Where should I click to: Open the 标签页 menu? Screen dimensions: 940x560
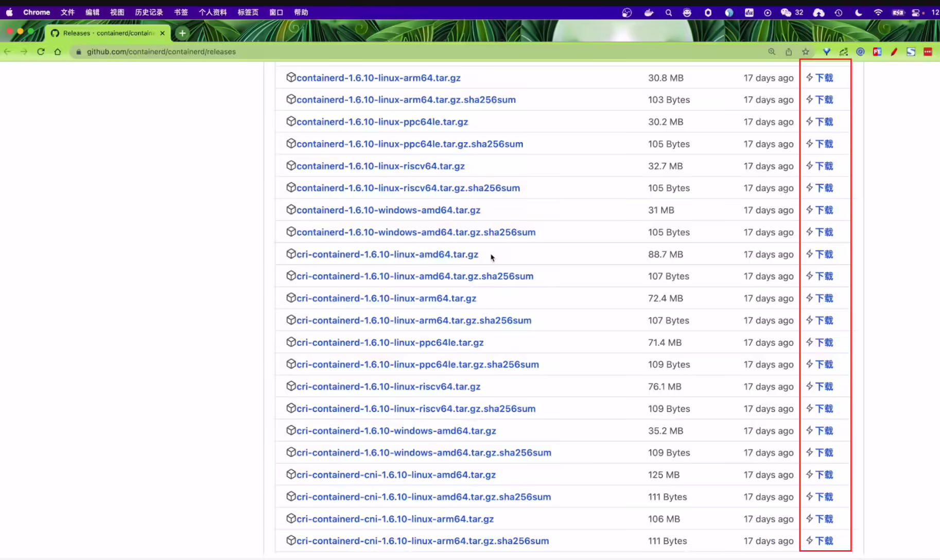click(x=248, y=12)
